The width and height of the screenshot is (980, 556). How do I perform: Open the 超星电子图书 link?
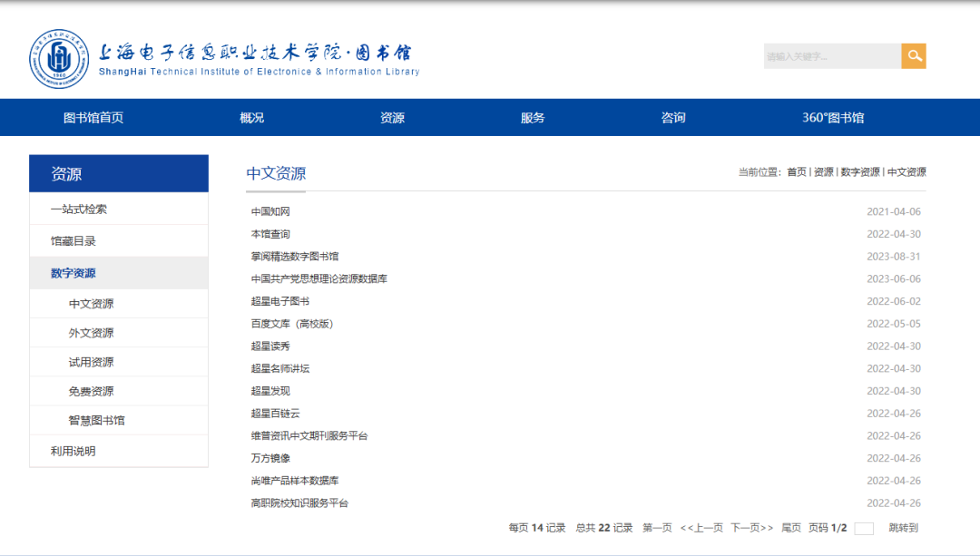(280, 301)
